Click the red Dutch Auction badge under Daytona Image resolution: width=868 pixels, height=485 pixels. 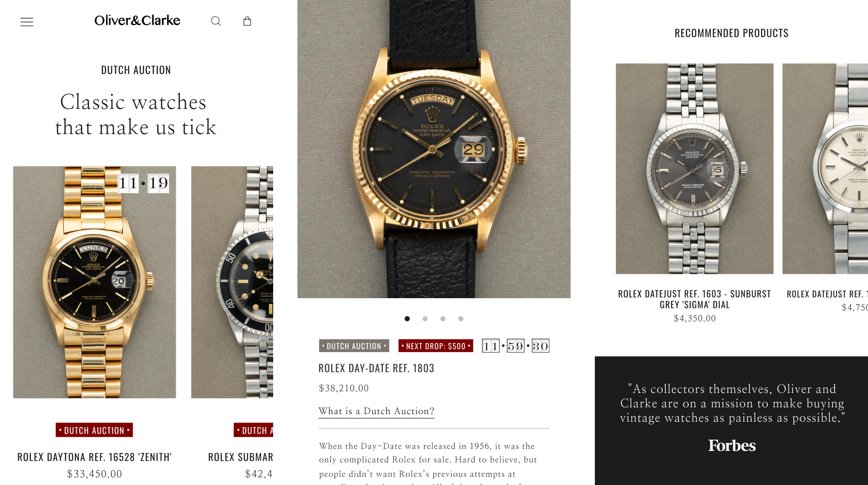(x=94, y=430)
